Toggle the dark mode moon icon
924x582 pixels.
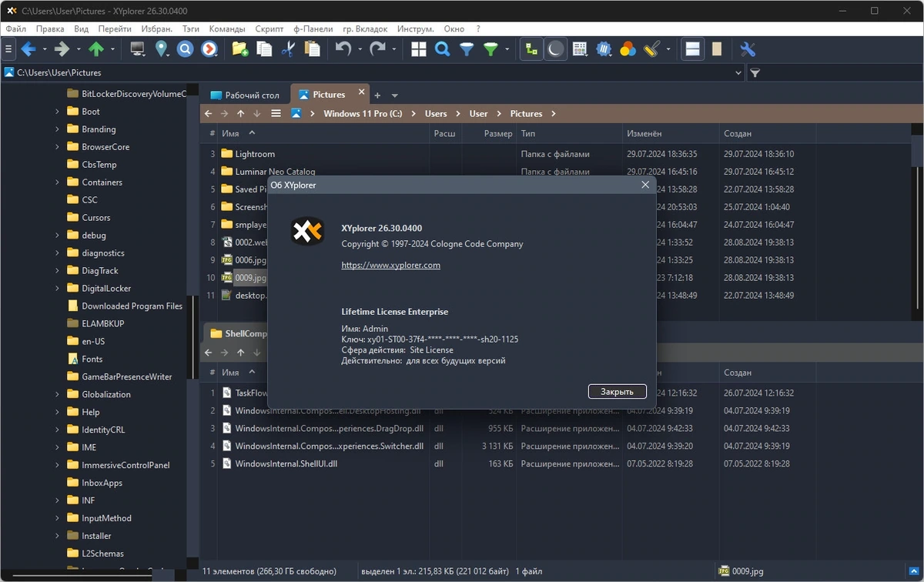pos(555,49)
